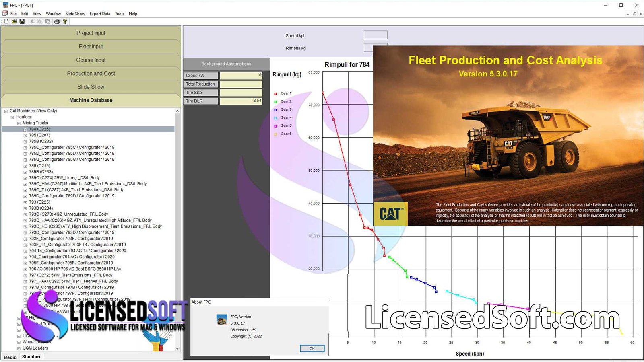Select 797 (C272) 5YW_Tier1Emissions_FF/L Body
The width and height of the screenshot is (644, 362).
[71, 275]
